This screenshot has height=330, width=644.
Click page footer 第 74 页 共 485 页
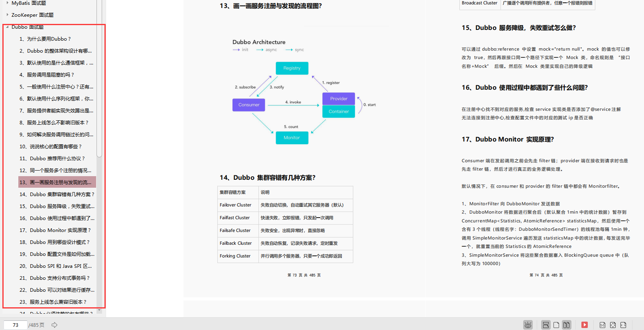546,275
